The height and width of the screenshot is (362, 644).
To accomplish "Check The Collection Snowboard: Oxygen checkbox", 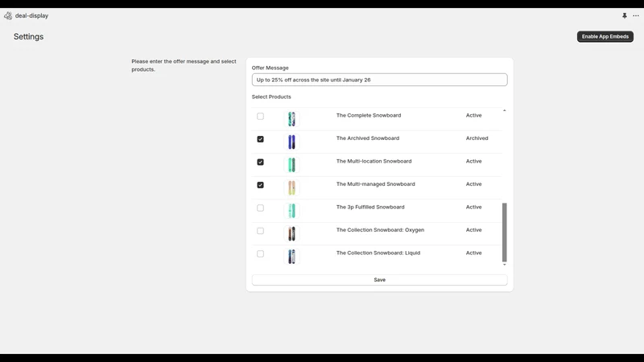I will coord(260,231).
